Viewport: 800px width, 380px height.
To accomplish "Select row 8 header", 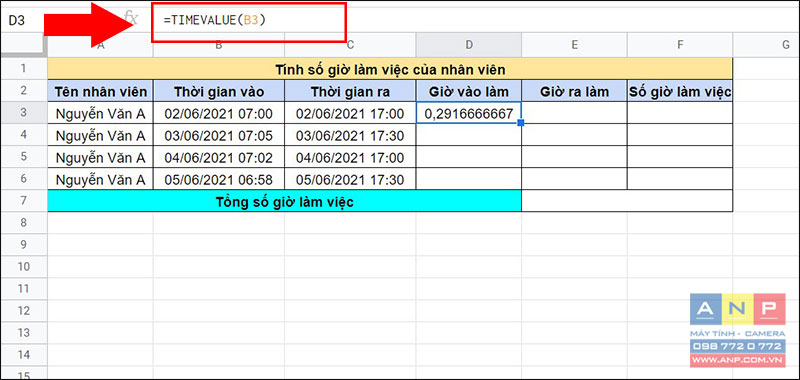I will click(24, 223).
